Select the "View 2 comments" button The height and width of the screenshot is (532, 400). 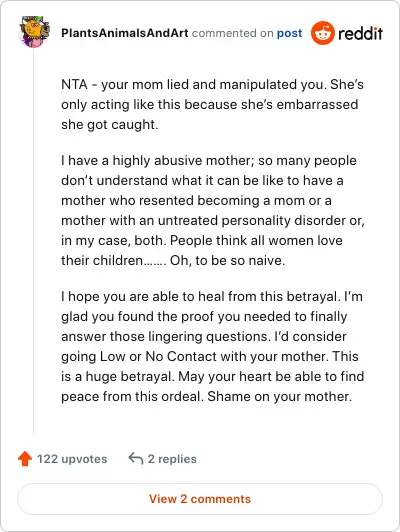coord(200,499)
